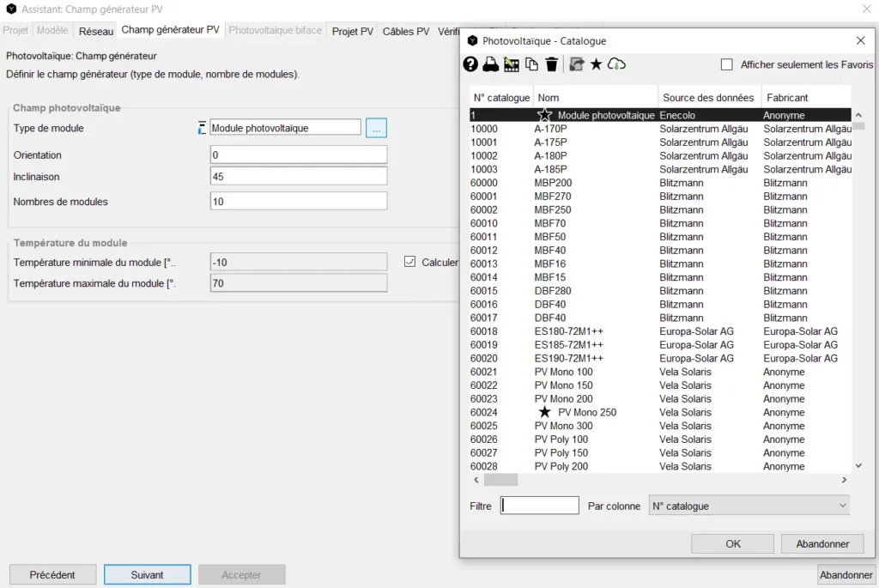Open module browser with '...' button

(376, 128)
